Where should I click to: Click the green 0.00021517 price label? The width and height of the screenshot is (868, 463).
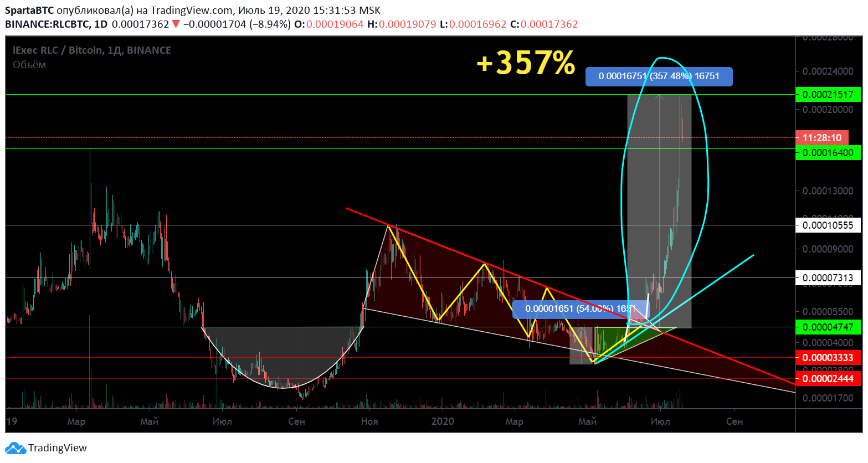pos(828,95)
